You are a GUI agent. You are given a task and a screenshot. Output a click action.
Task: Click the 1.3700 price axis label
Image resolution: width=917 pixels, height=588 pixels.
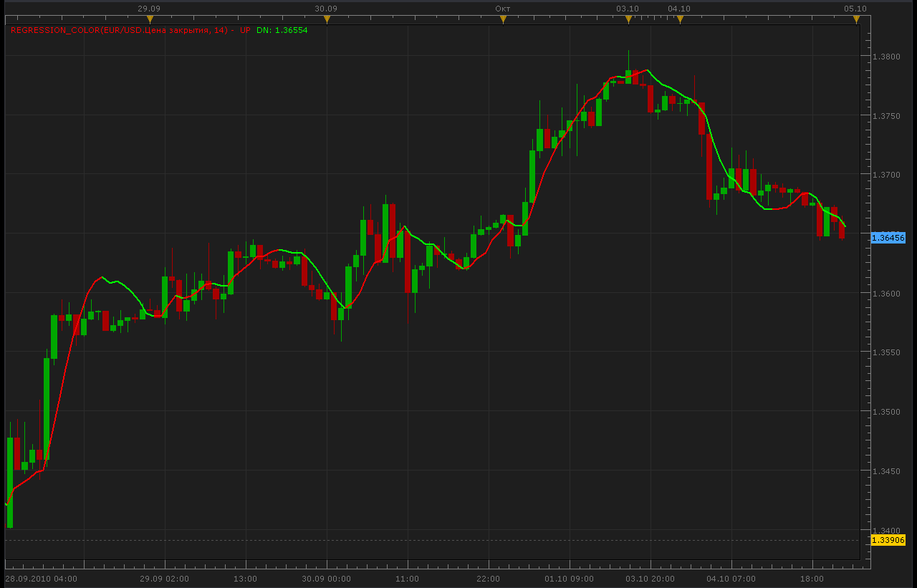[x=886, y=175]
